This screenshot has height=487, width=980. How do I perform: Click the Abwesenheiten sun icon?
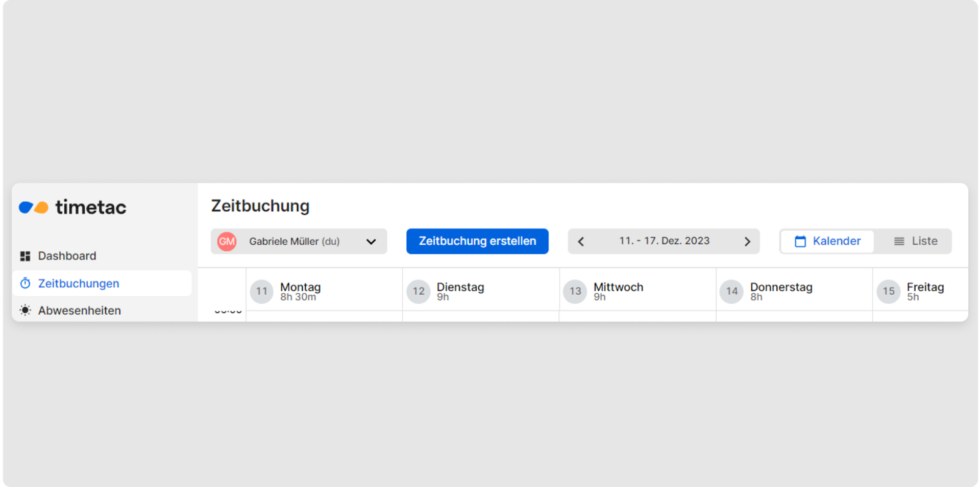(25, 310)
